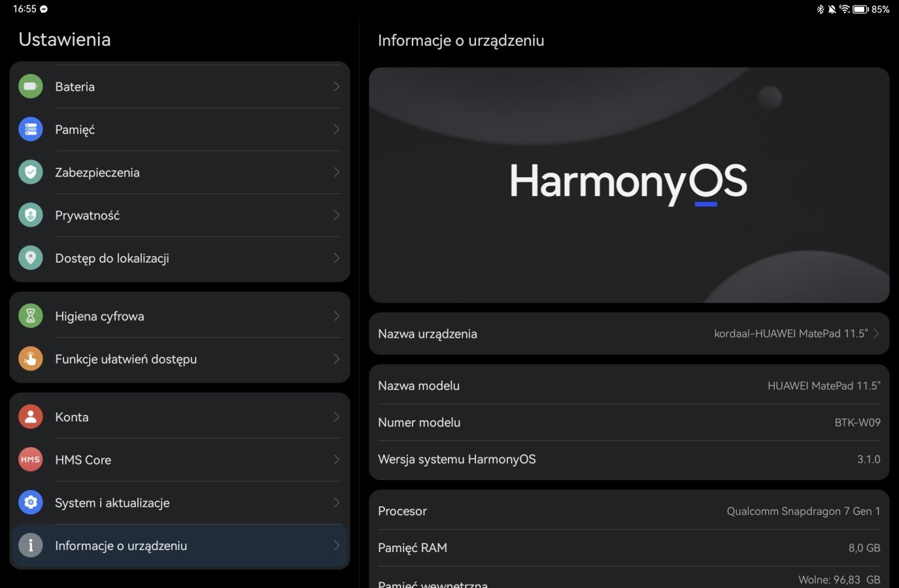The height and width of the screenshot is (588, 899).
Task: Click the chevron on the Konta row
Action: pyautogui.click(x=336, y=417)
